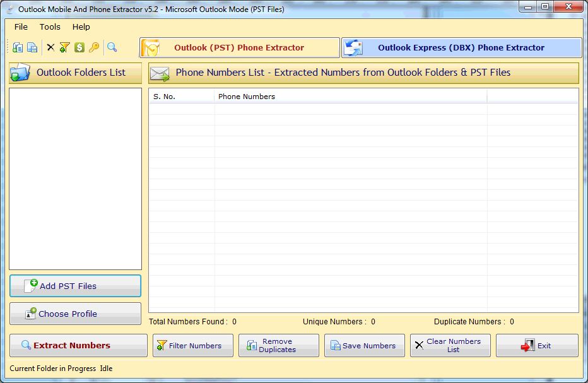
Task: Open the Tools menu
Action: point(50,27)
